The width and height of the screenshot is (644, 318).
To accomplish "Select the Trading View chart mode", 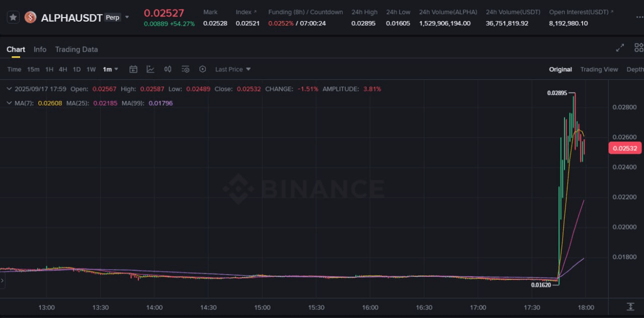I will [x=599, y=69].
